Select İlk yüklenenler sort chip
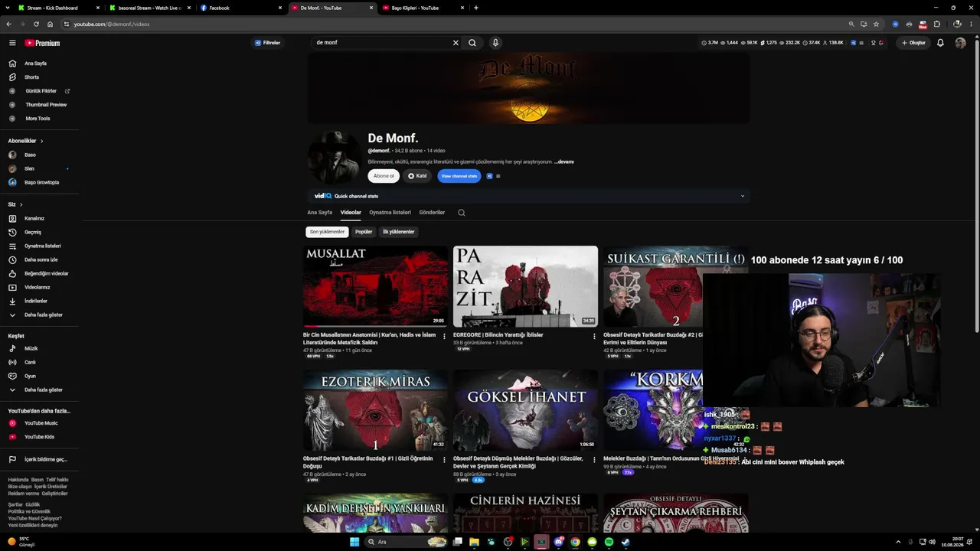This screenshot has width=980, height=551. (x=398, y=232)
